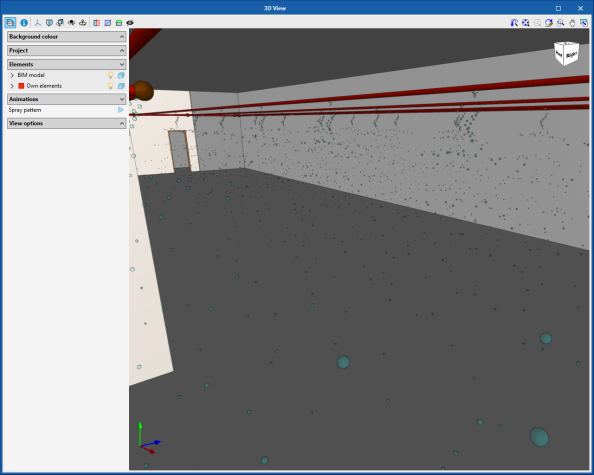
Task: Collapse the Elements section
Action: [67, 64]
